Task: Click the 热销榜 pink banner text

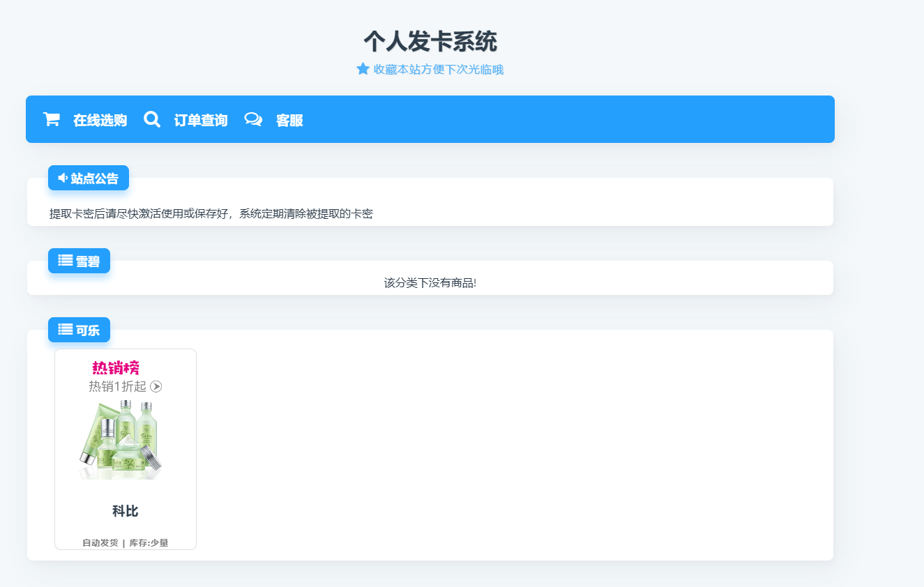Action: [x=116, y=368]
